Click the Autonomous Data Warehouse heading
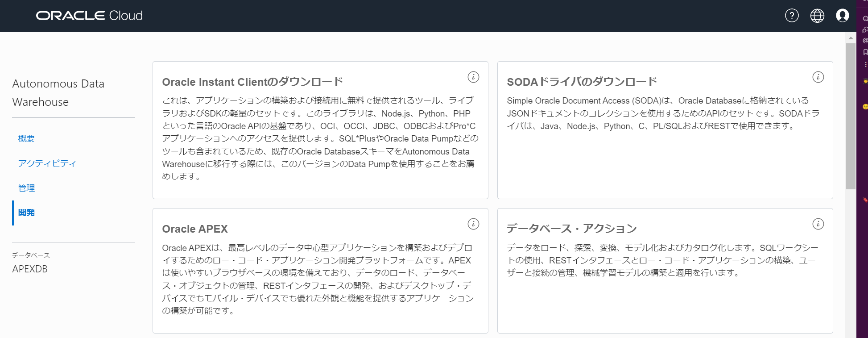Image resolution: width=868 pixels, height=338 pixels. [x=58, y=93]
